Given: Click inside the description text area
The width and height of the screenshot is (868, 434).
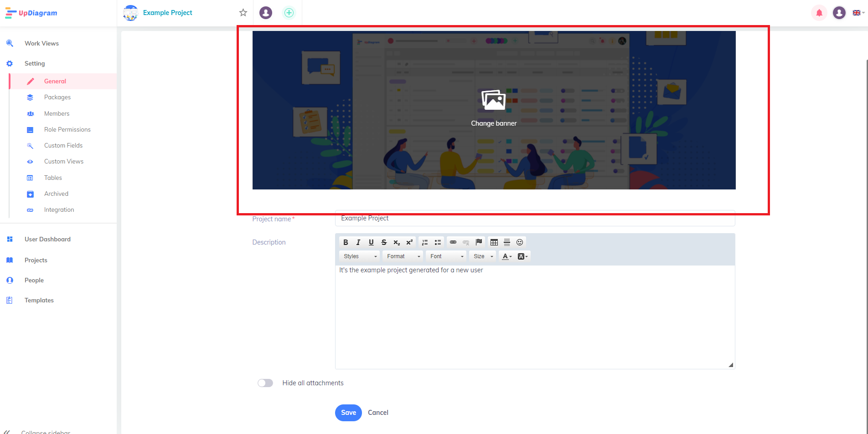Looking at the screenshot, I should pyautogui.click(x=535, y=317).
